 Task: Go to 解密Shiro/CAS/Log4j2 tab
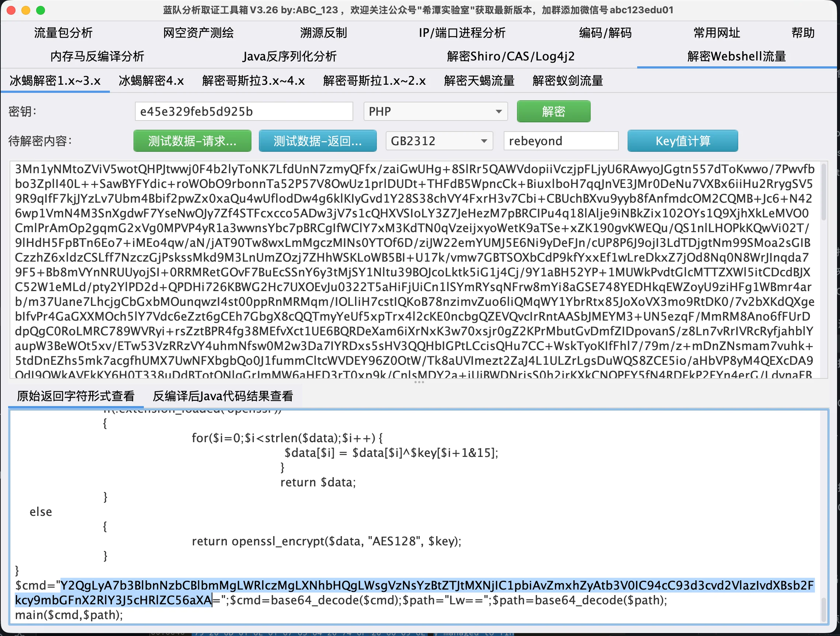pos(510,56)
